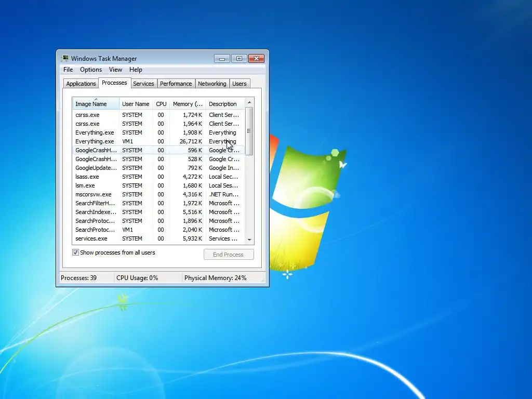This screenshot has height=399, width=532.
Task: Click the .NET Run... description cell
Action: point(223,194)
